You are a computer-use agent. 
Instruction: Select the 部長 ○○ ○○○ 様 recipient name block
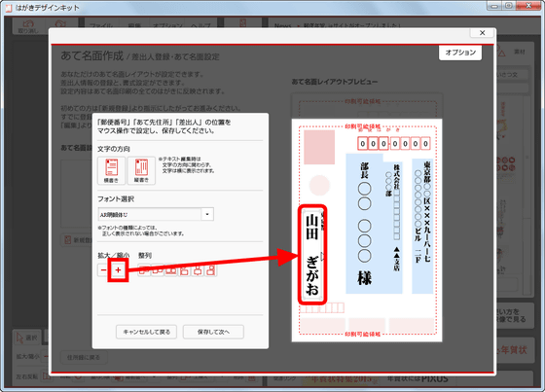pyautogui.click(x=364, y=224)
